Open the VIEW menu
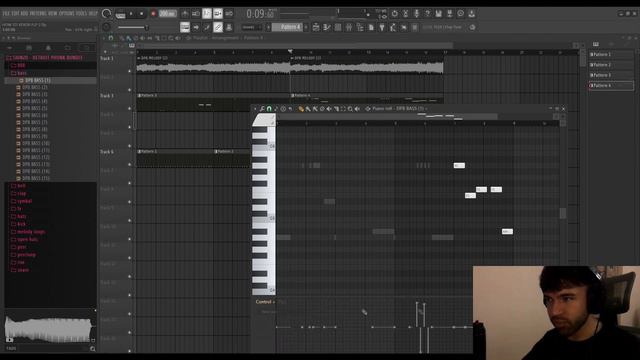Image resolution: width=640 pixels, height=360 pixels. point(53,13)
